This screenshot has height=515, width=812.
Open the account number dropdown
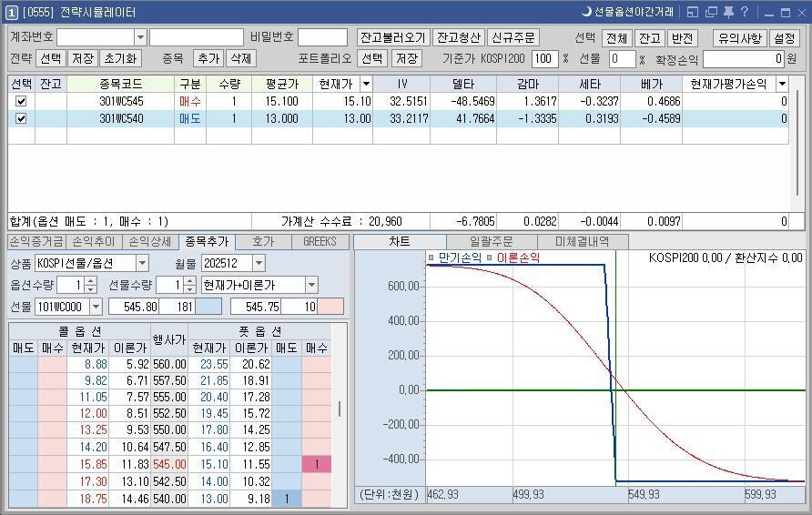click(x=140, y=37)
